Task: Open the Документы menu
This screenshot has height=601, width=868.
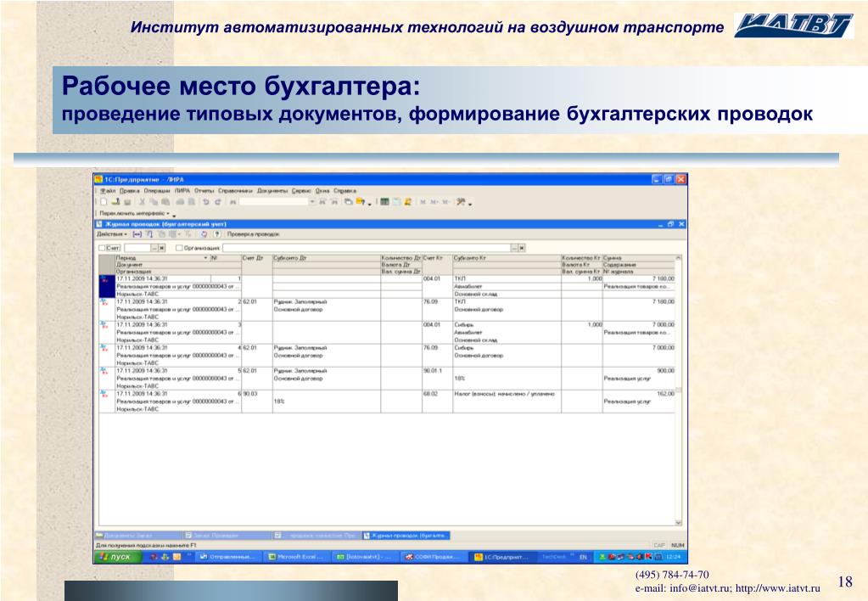Action: (272, 190)
